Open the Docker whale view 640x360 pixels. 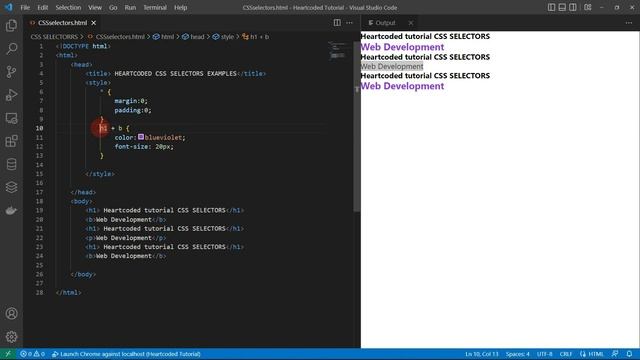pyautogui.click(x=11, y=211)
